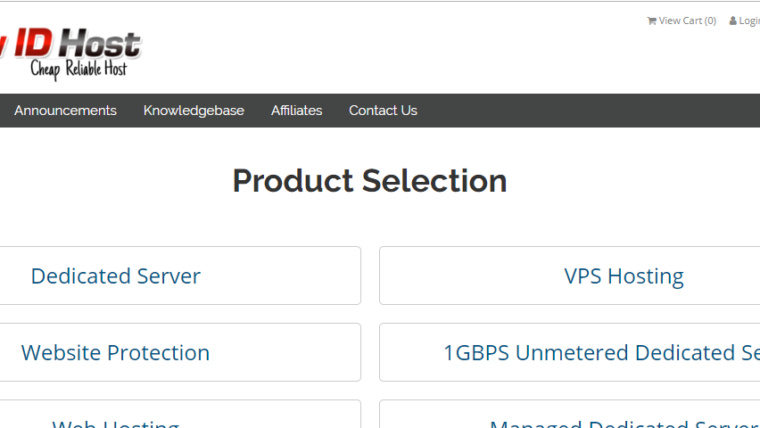The height and width of the screenshot is (428, 760).
Task: Select Affiliates in the navigation bar
Action: tap(296, 111)
